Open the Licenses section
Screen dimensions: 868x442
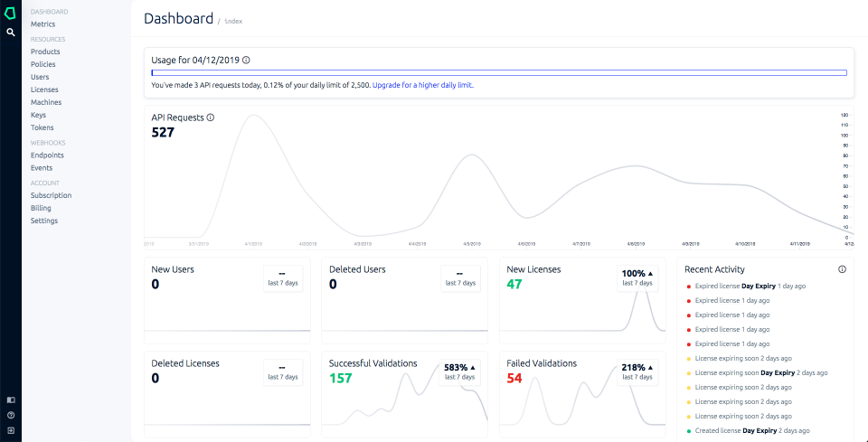[x=44, y=89]
